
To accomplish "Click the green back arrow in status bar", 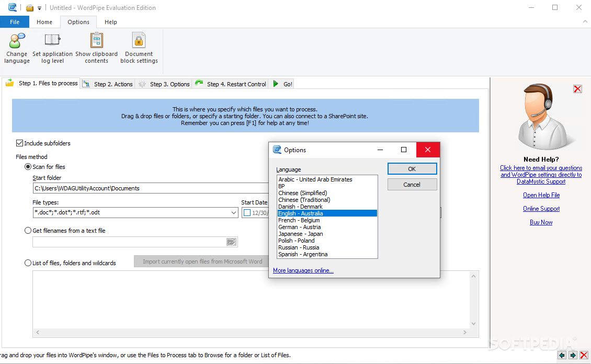I will pyautogui.click(x=562, y=355).
